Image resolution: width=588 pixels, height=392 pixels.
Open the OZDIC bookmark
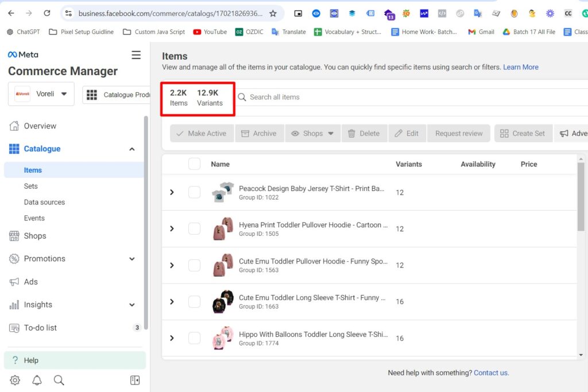coord(249,32)
